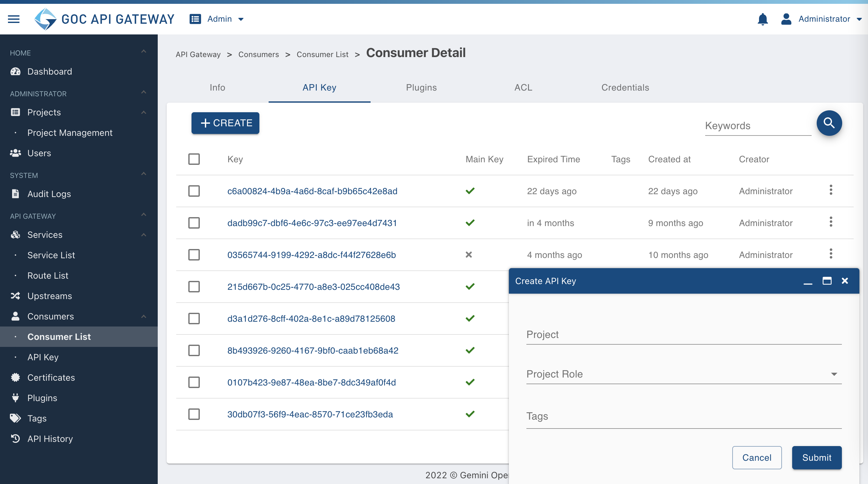Click the search magnifier button

829,123
